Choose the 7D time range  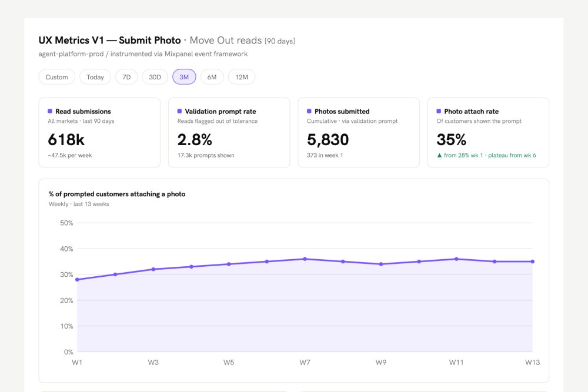coord(126,77)
